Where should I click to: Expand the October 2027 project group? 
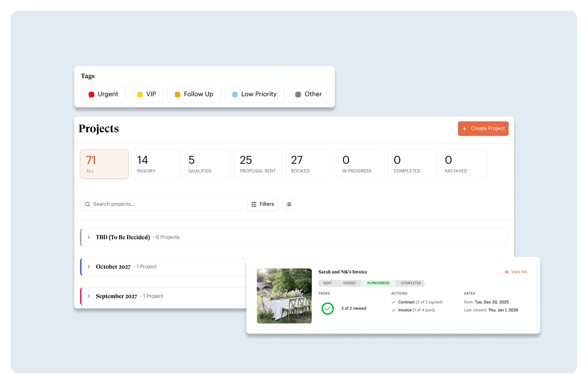89,266
